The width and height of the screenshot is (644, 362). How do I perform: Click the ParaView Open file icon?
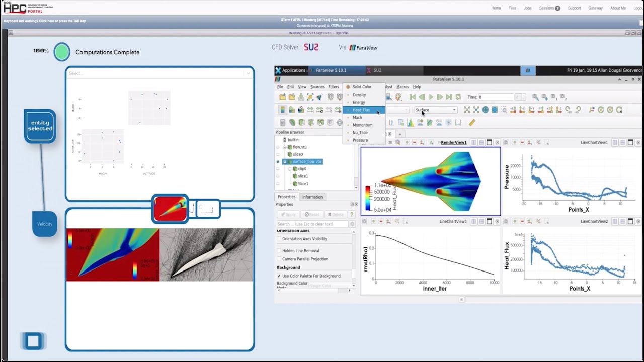click(282, 97)
